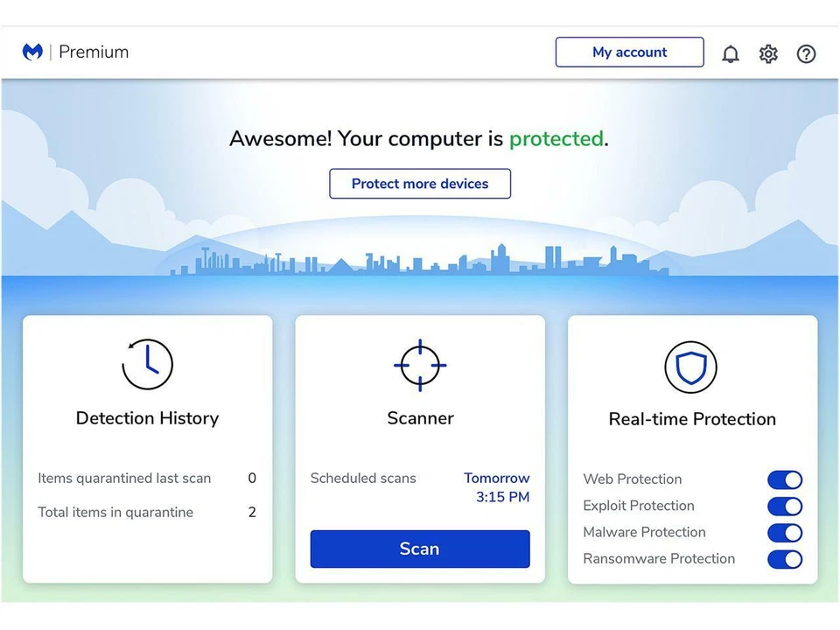Select the Detection History card title
Viewport: 840px width, 630px height.
(147, 418)
